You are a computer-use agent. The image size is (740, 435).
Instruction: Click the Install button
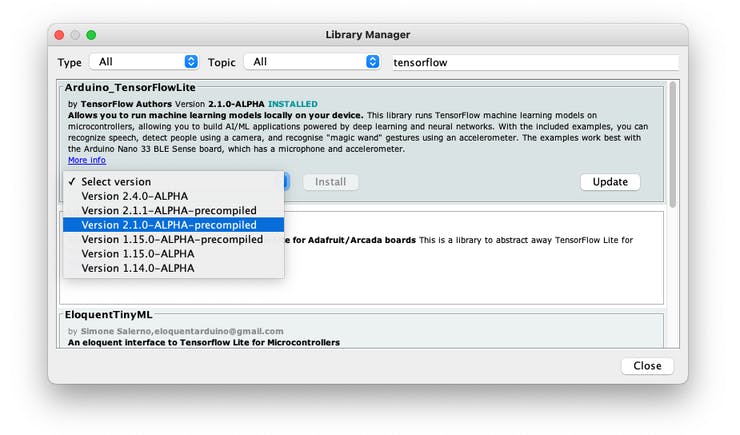[x=330, y=182]
